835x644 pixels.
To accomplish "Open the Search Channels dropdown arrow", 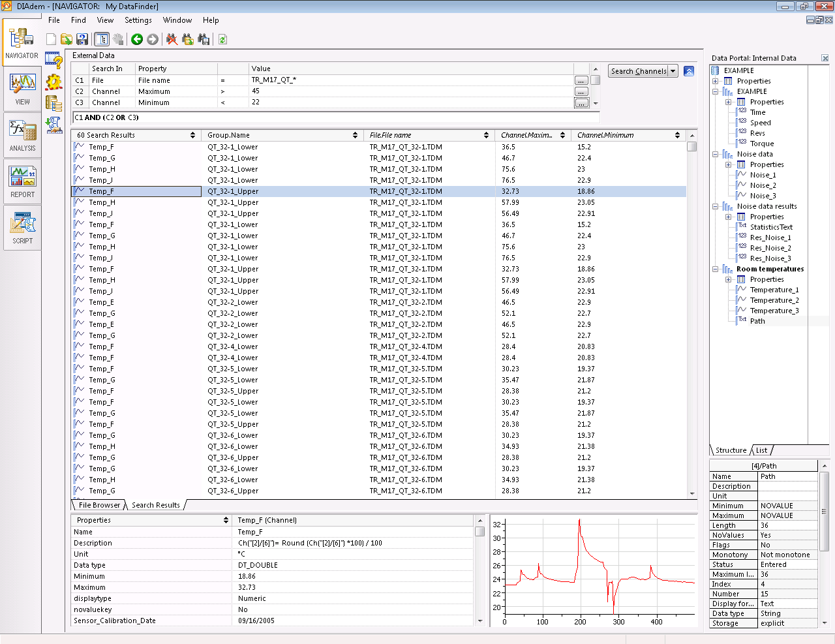I will (673, 71).
